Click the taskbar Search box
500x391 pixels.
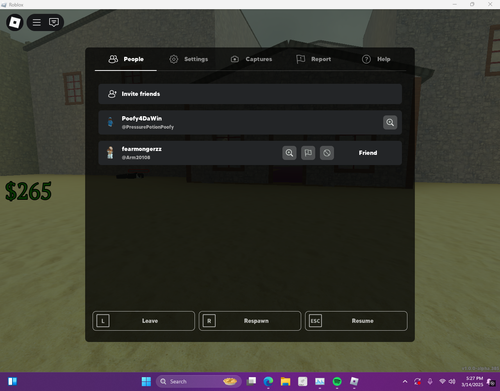point(199,382)
